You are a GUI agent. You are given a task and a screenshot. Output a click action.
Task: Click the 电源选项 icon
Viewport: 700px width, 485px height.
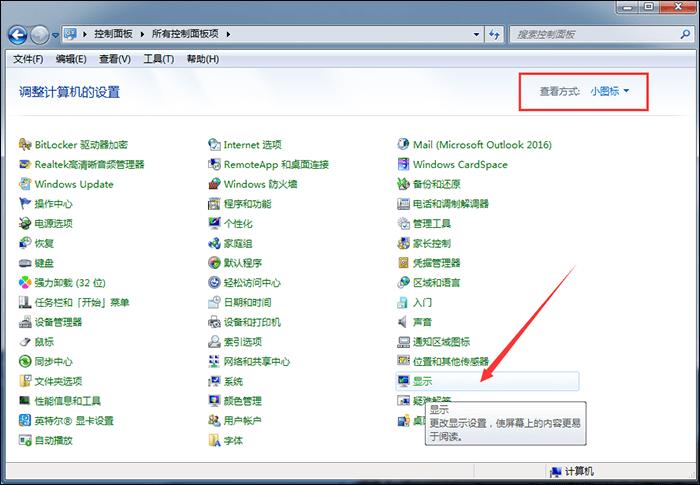(25, 223)
